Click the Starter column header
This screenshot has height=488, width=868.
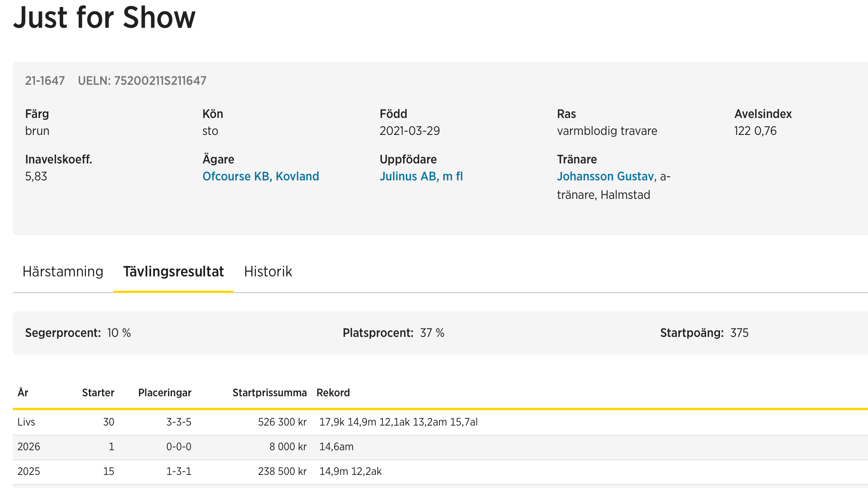tap(98, 393)
